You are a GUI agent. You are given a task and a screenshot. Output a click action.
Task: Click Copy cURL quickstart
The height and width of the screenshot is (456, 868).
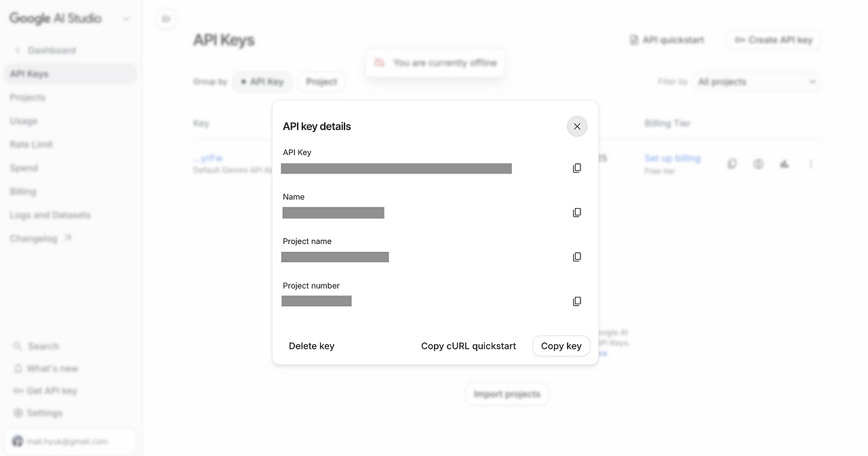(469, 346)
